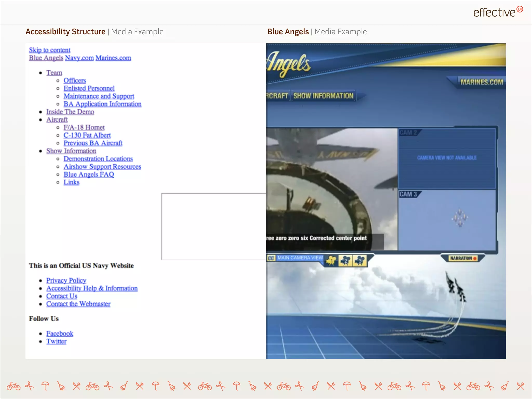Click the main camera video view

(x=332, y=189)
